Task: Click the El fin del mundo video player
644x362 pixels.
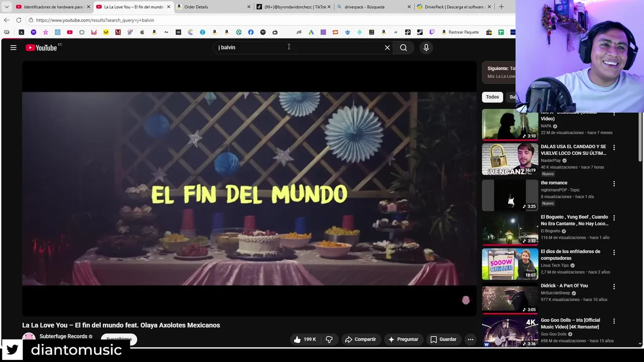Action: point(249,189)
